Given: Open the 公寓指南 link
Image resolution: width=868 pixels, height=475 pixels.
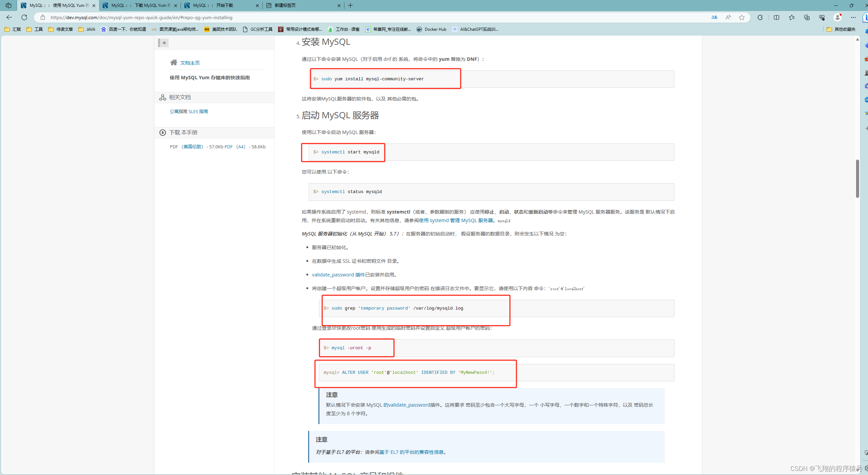Looking at the screenshot, I should [x=179, y=111].
